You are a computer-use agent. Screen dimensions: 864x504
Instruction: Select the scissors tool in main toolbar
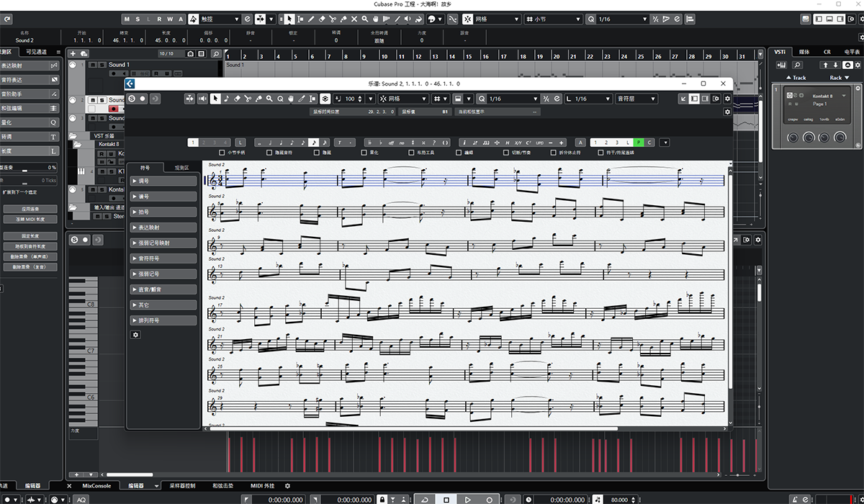pyautogui.click(x=333, y=19)
